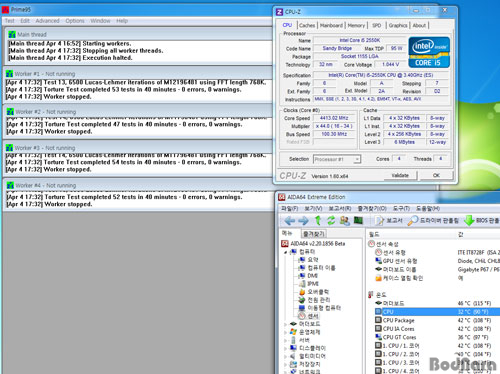Click the Intel Core i5 logo in CPU-Z
Screen dimensions: 500x374
coord(429,52)
